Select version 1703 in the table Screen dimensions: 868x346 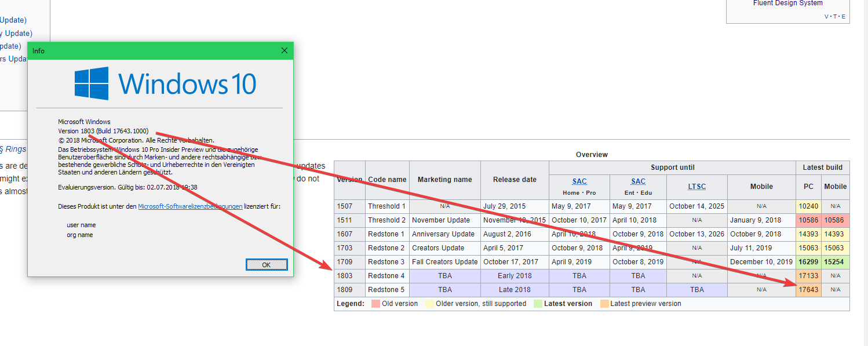coord(349,248)
